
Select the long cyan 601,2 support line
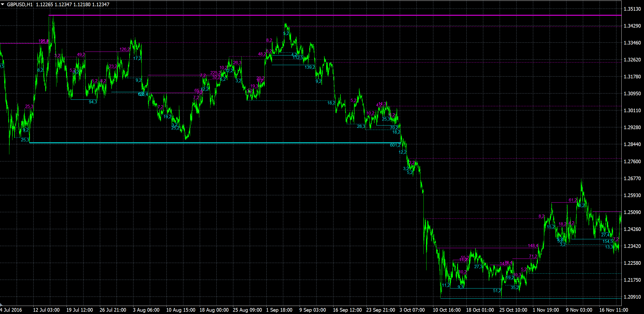(x=208, y=143)
